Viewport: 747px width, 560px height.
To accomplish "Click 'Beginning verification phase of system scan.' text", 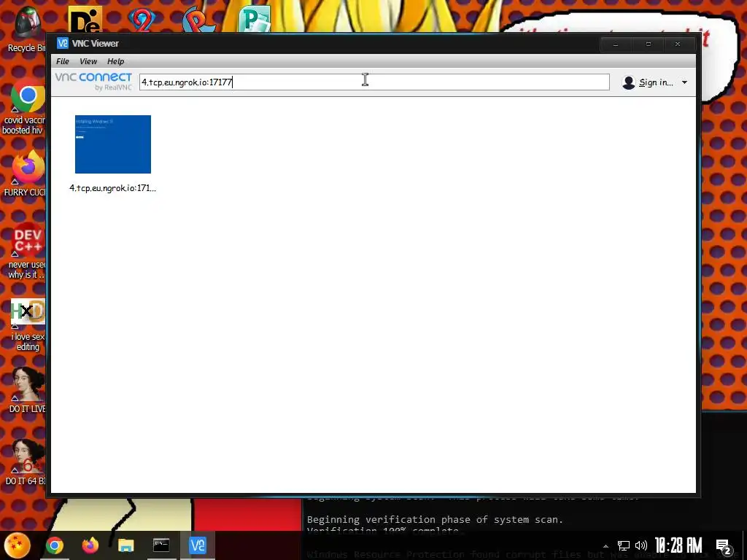I will click(x=435, y=519).
